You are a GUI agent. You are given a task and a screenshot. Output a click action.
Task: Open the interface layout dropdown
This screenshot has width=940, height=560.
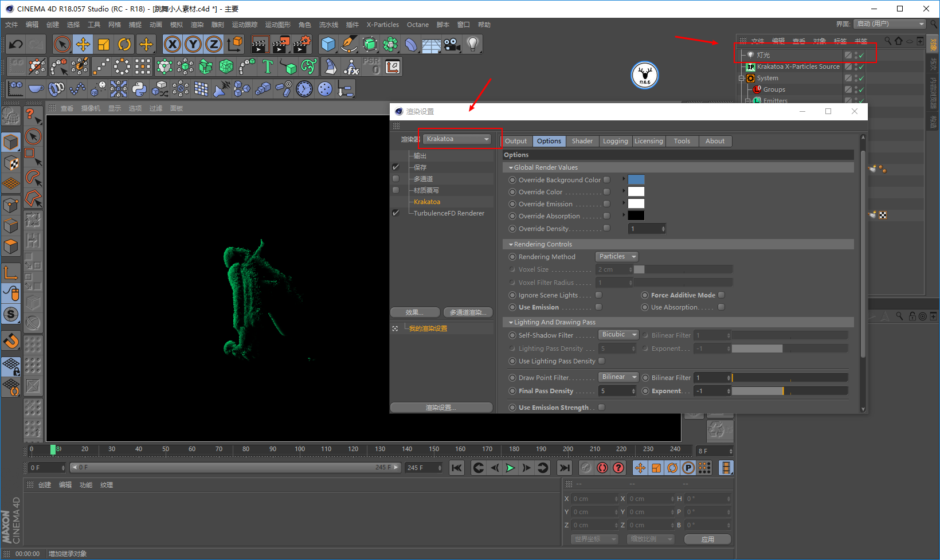tap(890, 24)
